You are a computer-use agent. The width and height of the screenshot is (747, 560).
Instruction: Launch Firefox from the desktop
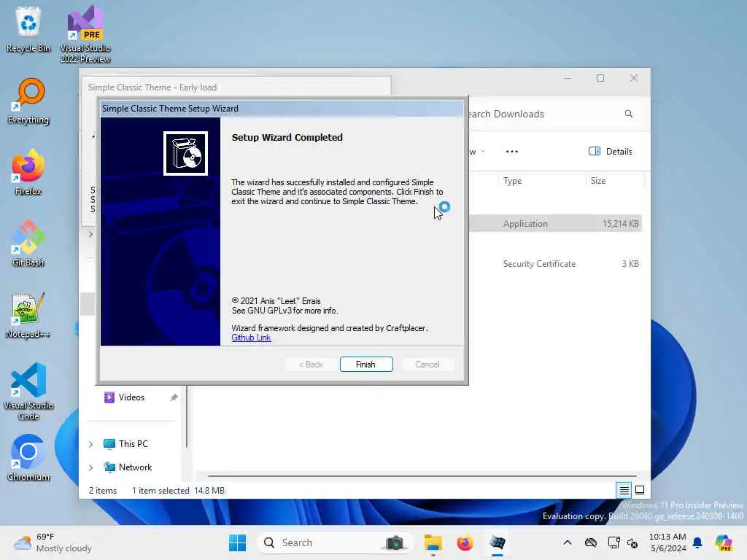click(28, 172)
